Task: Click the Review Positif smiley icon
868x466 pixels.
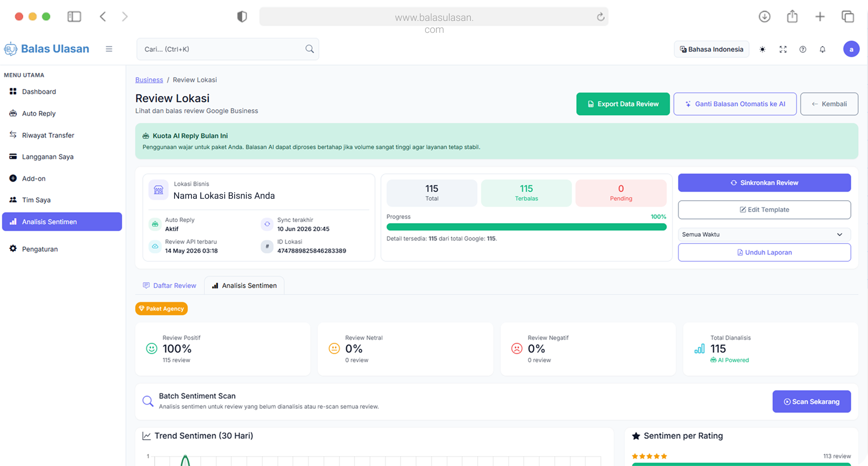Action: click(x=152, y=349)
